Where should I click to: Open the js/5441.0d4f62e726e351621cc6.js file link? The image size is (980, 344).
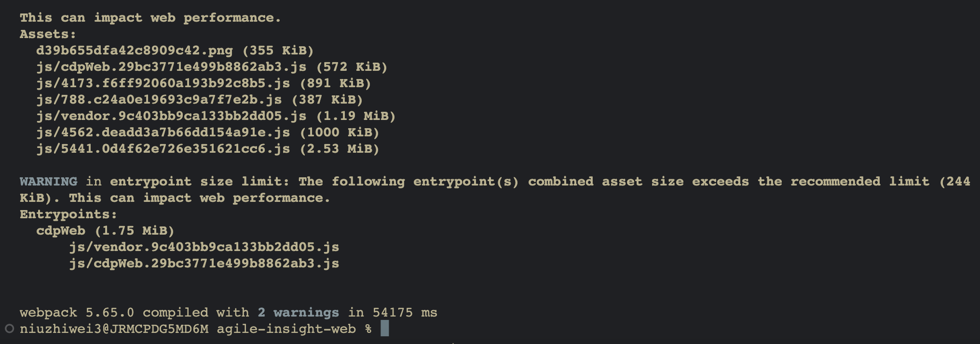pos(163,149)
